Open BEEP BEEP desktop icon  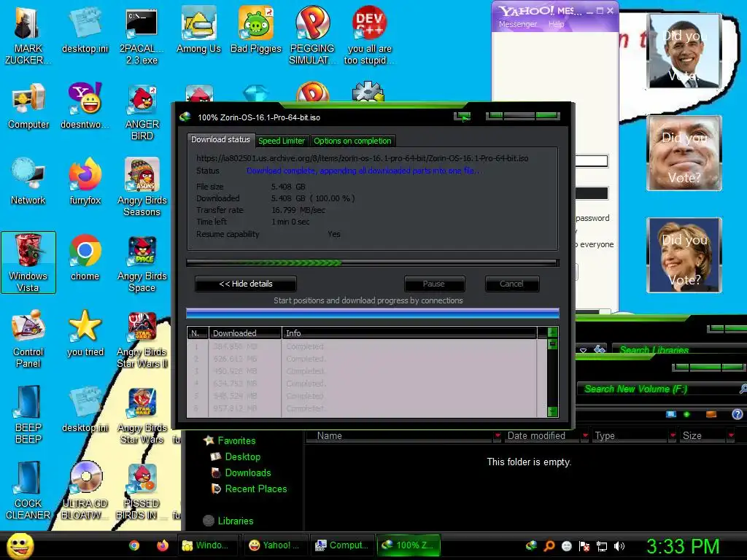pyautogui.click(x=28, y=415)
